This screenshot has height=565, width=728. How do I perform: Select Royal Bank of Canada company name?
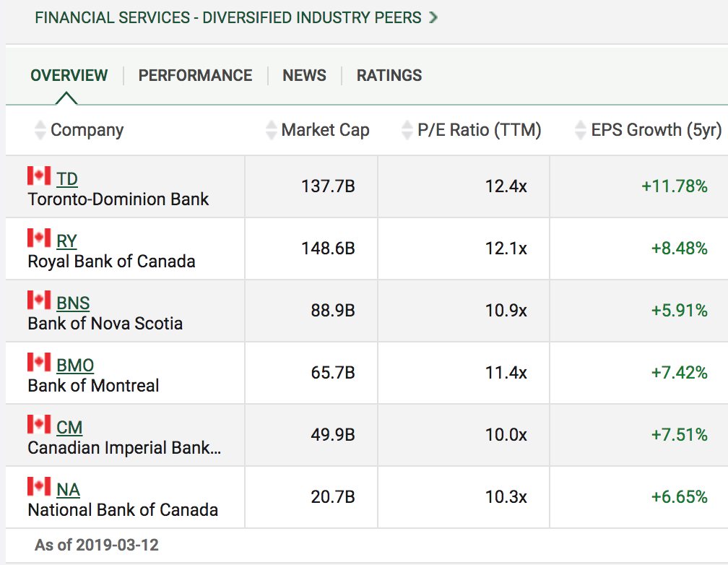(111, 262)
